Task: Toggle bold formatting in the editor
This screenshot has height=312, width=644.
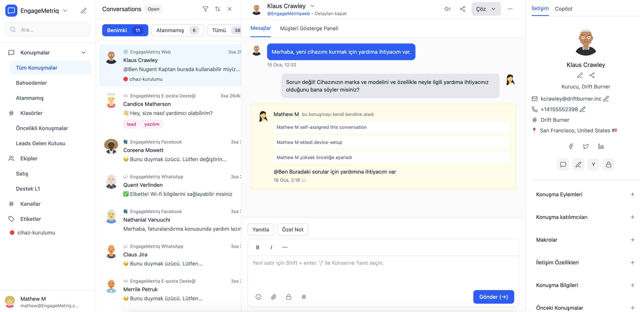Action: click(257, 247)
